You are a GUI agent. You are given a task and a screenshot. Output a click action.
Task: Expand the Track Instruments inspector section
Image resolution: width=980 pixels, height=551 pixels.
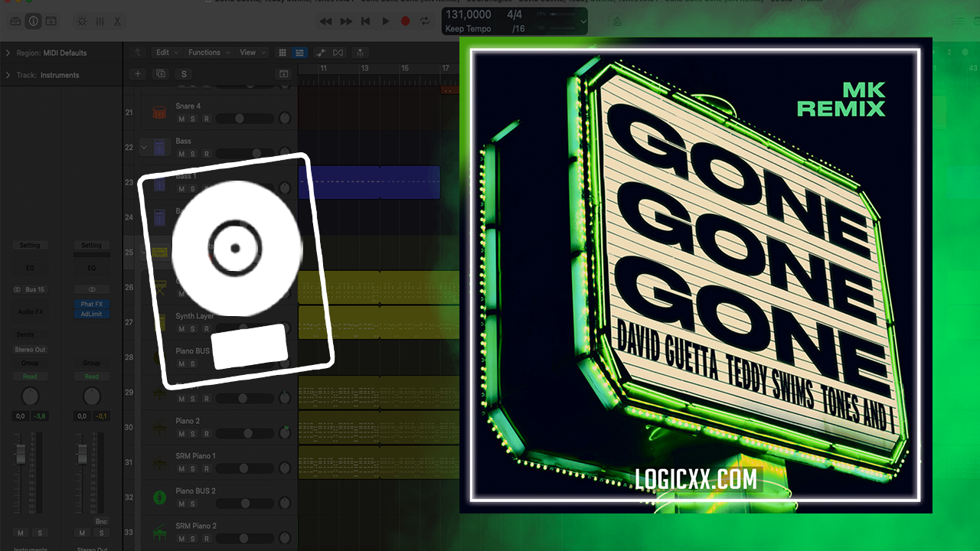(x=8, y=75)
